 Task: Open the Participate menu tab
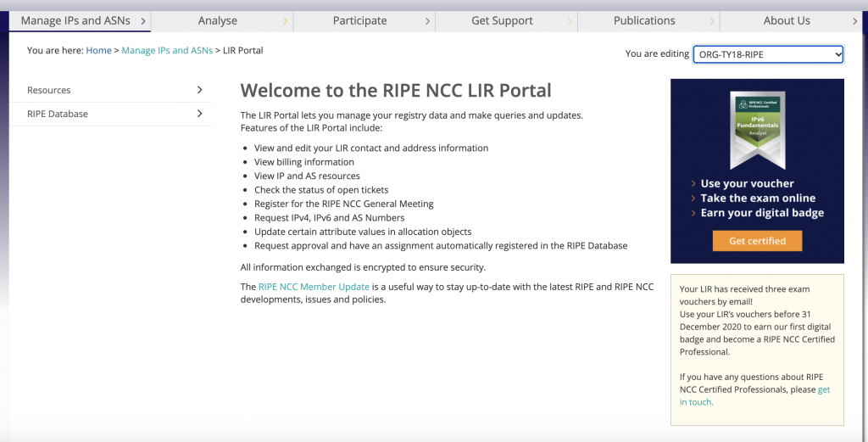[x=364, y=21]
